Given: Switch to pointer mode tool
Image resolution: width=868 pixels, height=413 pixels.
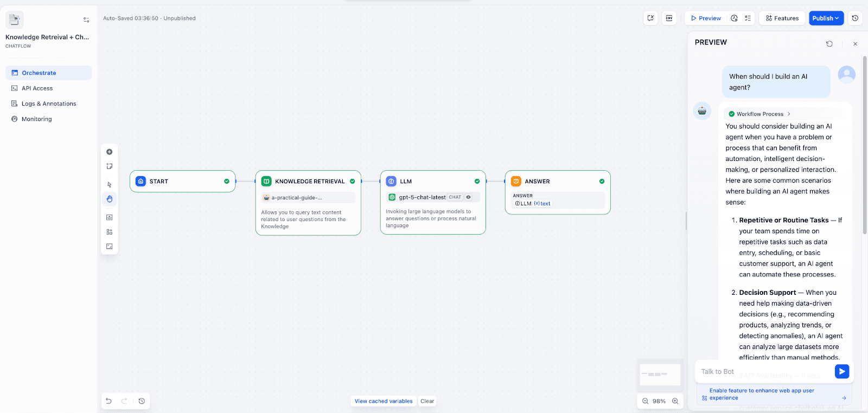Looking at the screenshot, I should coord(109,185).
